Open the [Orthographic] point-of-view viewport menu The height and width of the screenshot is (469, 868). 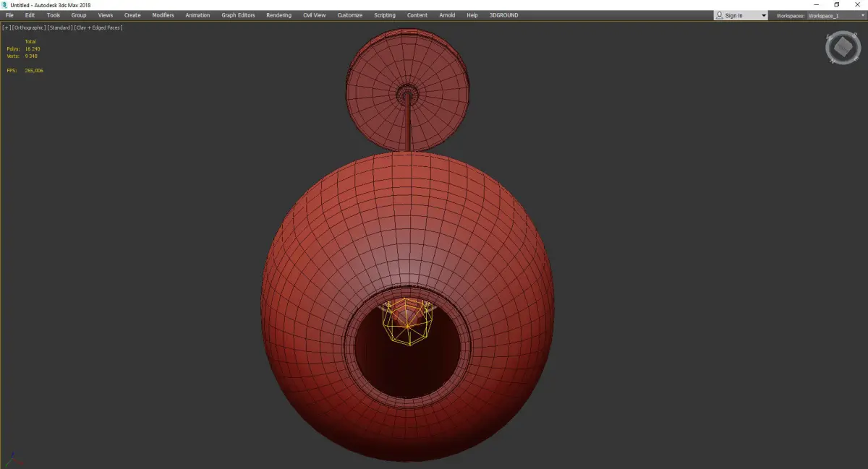29,27
